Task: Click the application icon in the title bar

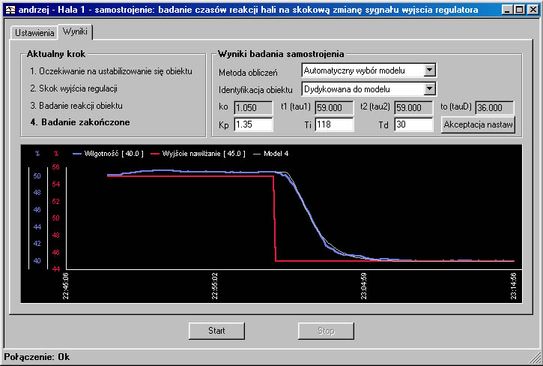Action: pos(10,10)
